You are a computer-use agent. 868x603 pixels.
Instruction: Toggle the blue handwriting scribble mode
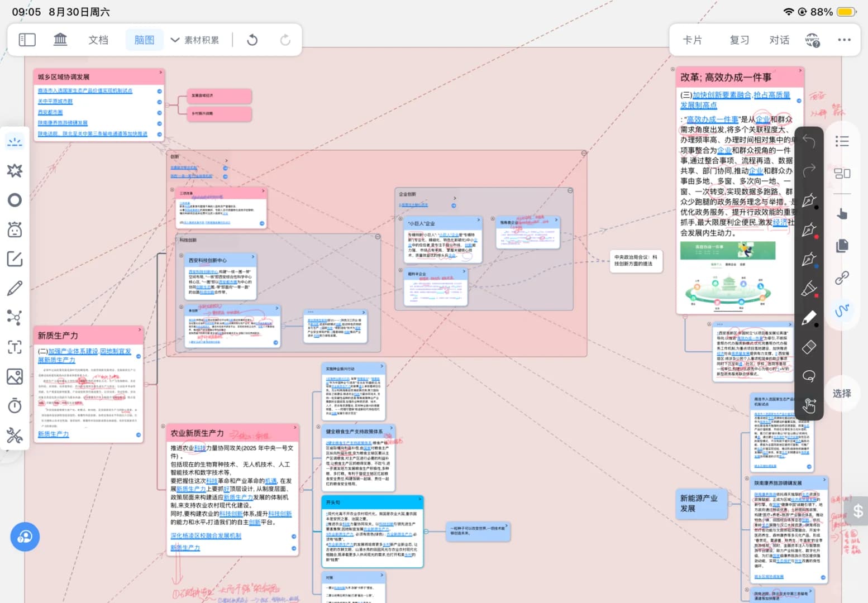coord(842,310)
